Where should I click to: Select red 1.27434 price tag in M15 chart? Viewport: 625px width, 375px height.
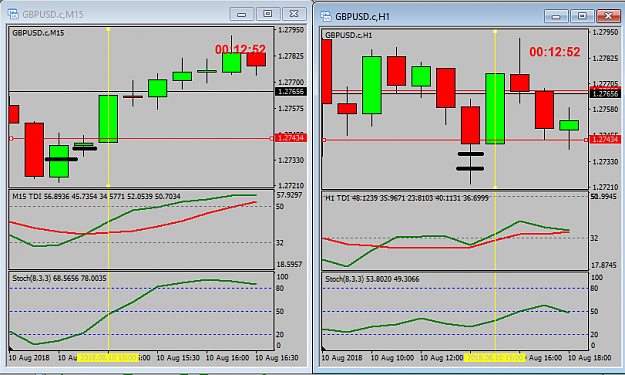point(291,138)
